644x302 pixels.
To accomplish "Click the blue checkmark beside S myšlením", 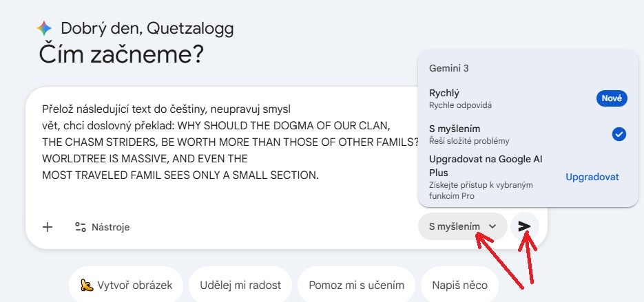I will [619, 134].
